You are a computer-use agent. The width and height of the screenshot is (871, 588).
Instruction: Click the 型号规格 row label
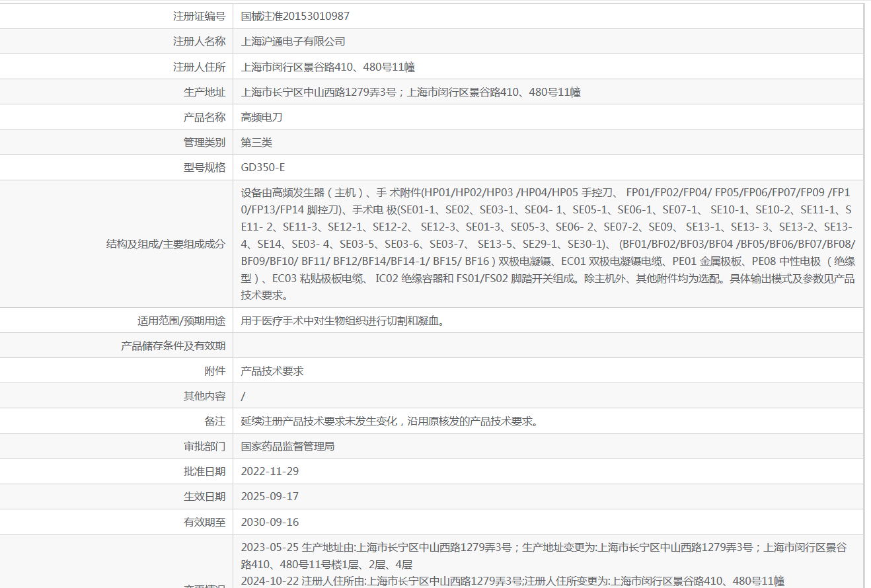click(x=204, y=167)
